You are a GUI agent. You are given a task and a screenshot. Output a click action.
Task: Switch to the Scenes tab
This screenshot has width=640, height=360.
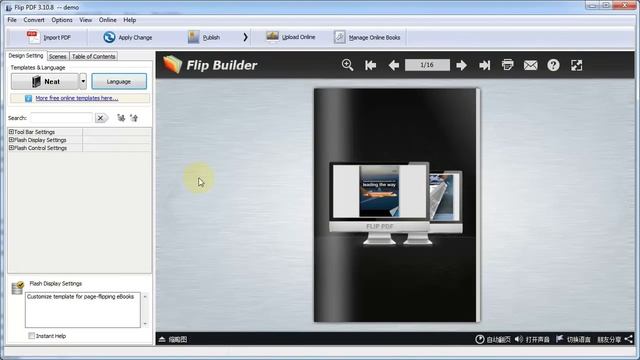pos(58,56)
